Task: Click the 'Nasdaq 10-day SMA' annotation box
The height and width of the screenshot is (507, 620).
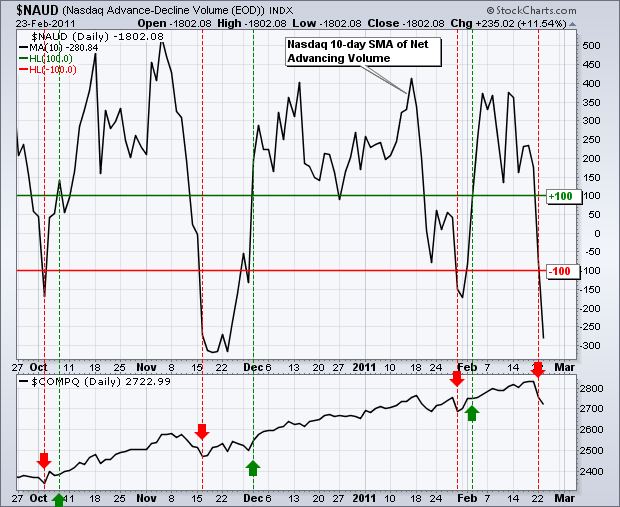Action: tap(363, 51)
